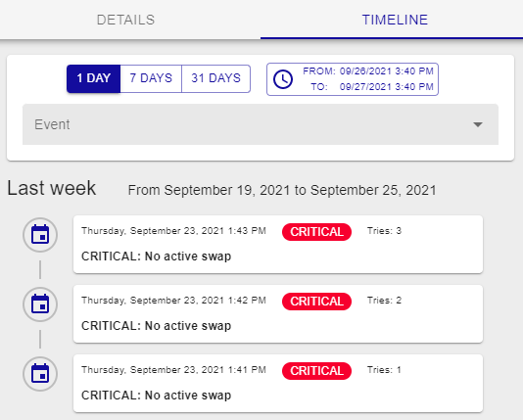Click calendar icon for 1:41 PM event
This screenshot has width=523, height=420.
pos(40,374)
